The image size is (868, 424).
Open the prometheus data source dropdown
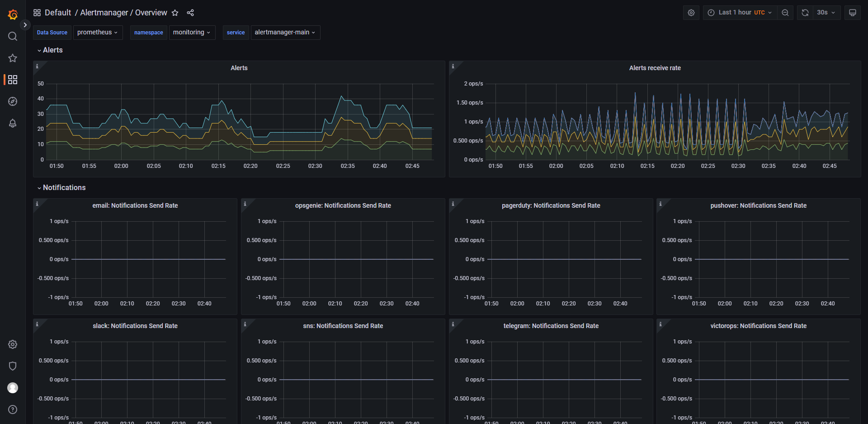(98, 33)
